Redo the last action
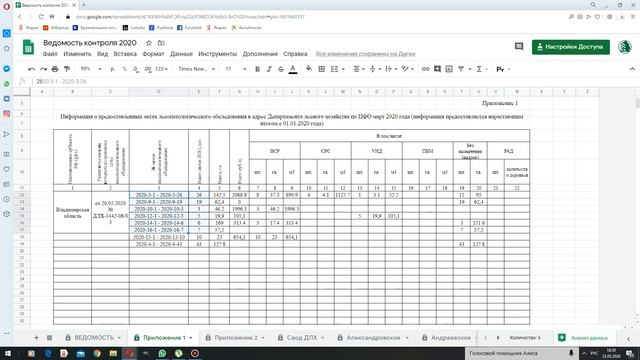This screenshot has height=360, width=640. pos(43,69)
